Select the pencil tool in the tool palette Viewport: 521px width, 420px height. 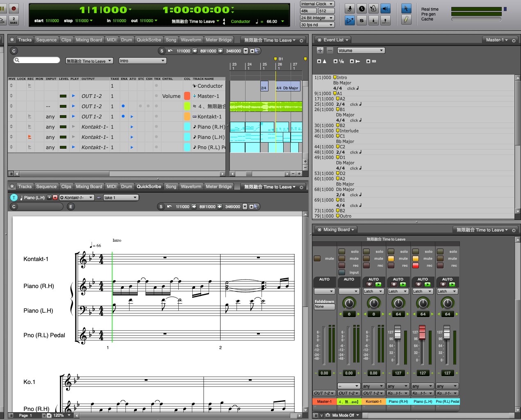point(406,20)
